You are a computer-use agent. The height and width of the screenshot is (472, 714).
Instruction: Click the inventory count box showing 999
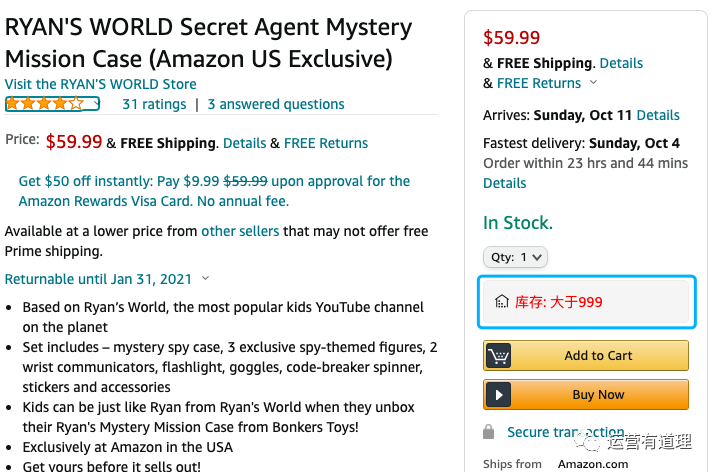[x=586, y=302]
